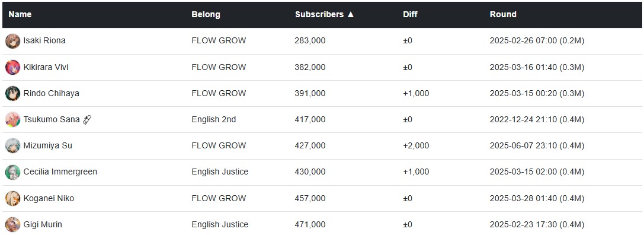Image resolution: width=644 pixels, height=235 pixels.
Task: Select Koganei Niko's 457,000 subscriber cell
Action: 310,198
